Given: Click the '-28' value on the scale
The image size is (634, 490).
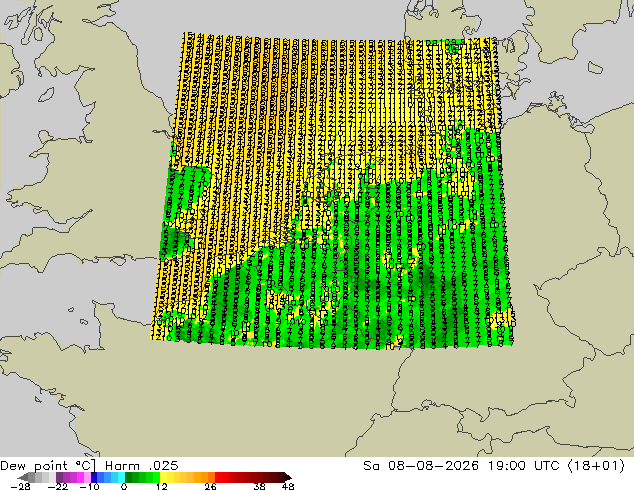Looking at the screenshot, I should tap(20, 486).
